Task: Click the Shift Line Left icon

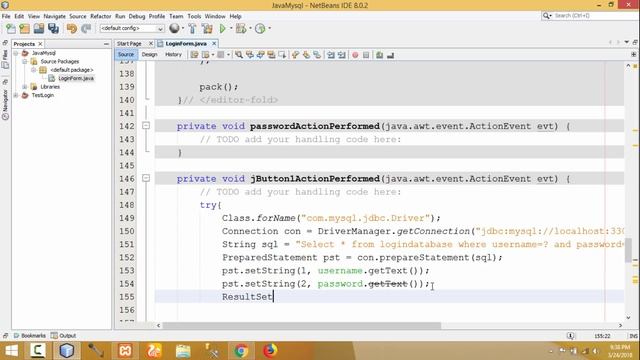Action: pos(331,55)
